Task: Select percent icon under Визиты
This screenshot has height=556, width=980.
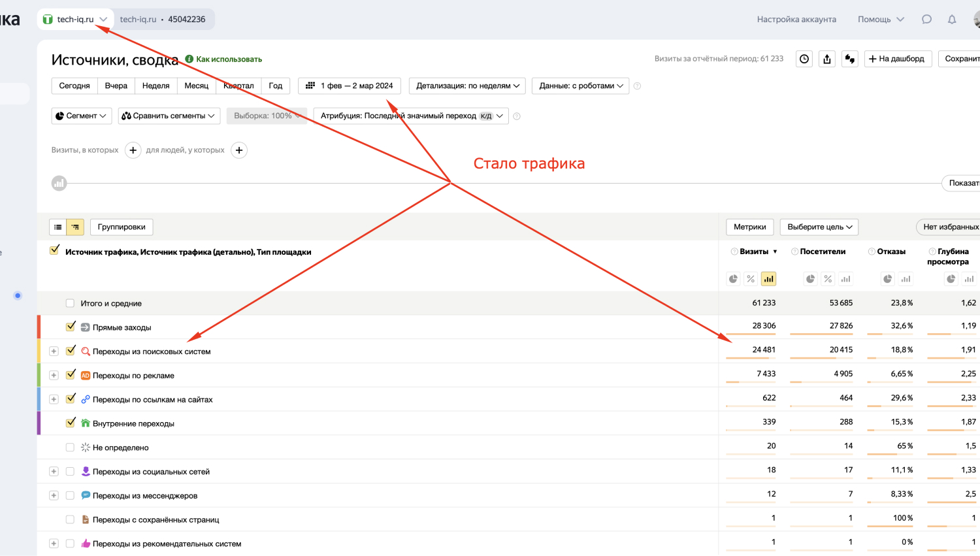Action: tap(751, 279)
